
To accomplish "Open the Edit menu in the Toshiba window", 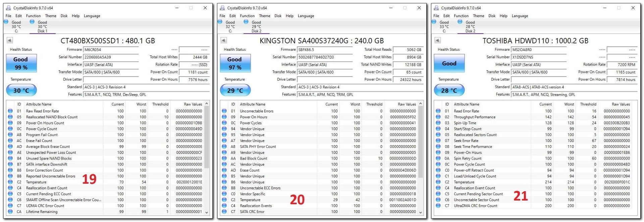I will [x=446, y=16].
